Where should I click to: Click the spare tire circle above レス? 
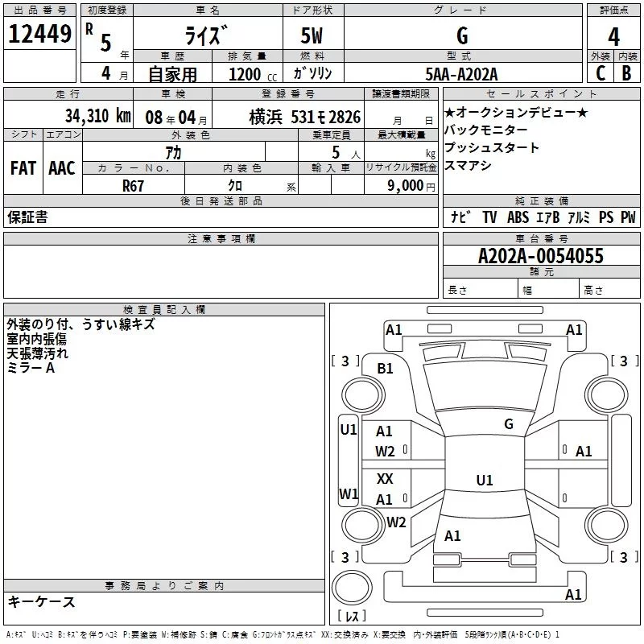point(352,587)
